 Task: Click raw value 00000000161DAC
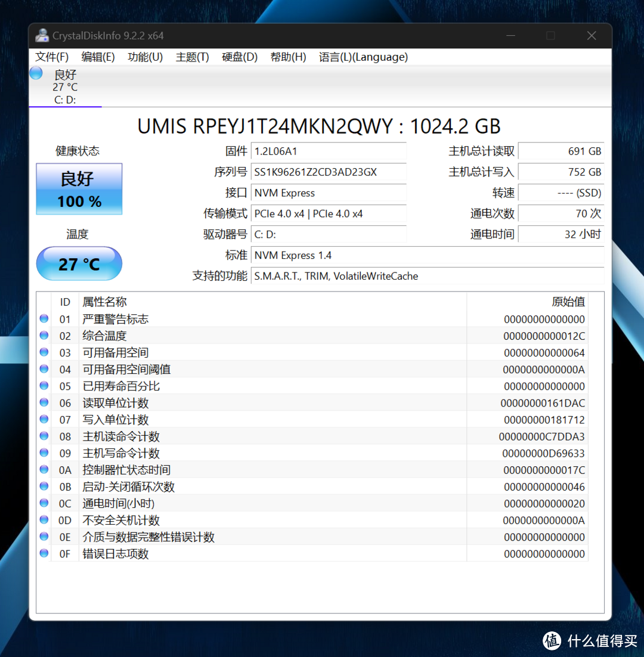click(x=543, y=403)
